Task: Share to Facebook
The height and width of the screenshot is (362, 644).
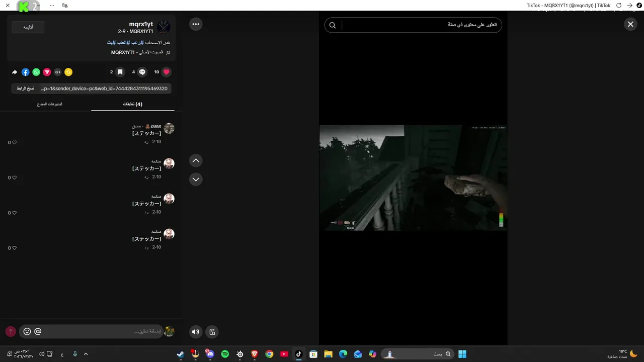Action: (x=26, y=72)
